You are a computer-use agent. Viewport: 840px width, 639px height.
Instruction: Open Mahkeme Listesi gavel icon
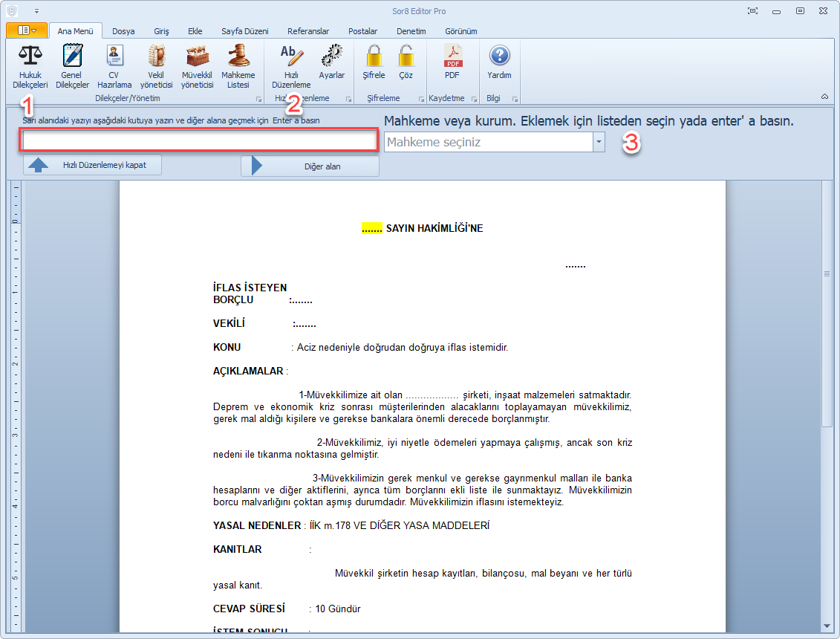pyautogui.click(x=238, y=57)
